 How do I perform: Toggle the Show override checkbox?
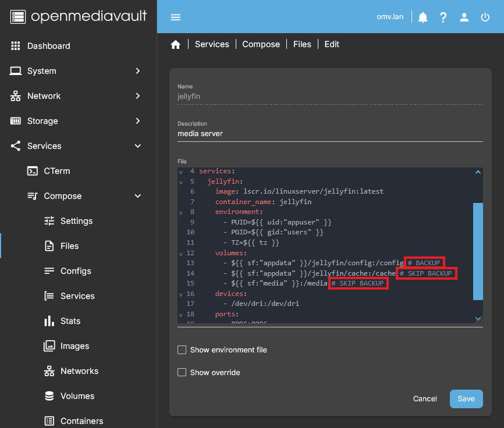pyautogui.click(x=182, y=372)
